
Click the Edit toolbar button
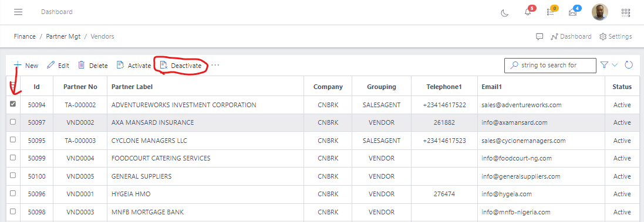point(58,66)
